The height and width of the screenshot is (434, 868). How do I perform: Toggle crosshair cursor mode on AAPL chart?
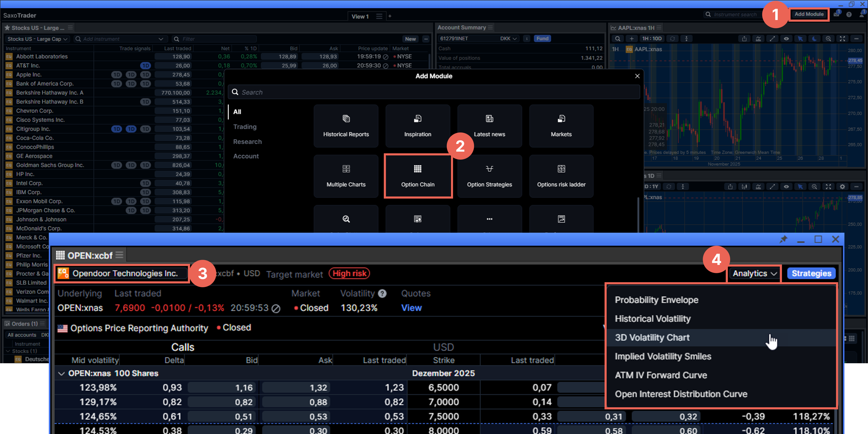[x=800, y=39]
